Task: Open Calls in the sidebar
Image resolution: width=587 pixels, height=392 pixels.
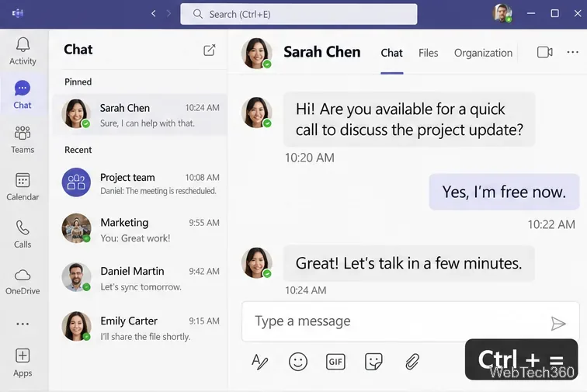Action: click(x=23, y=234)
